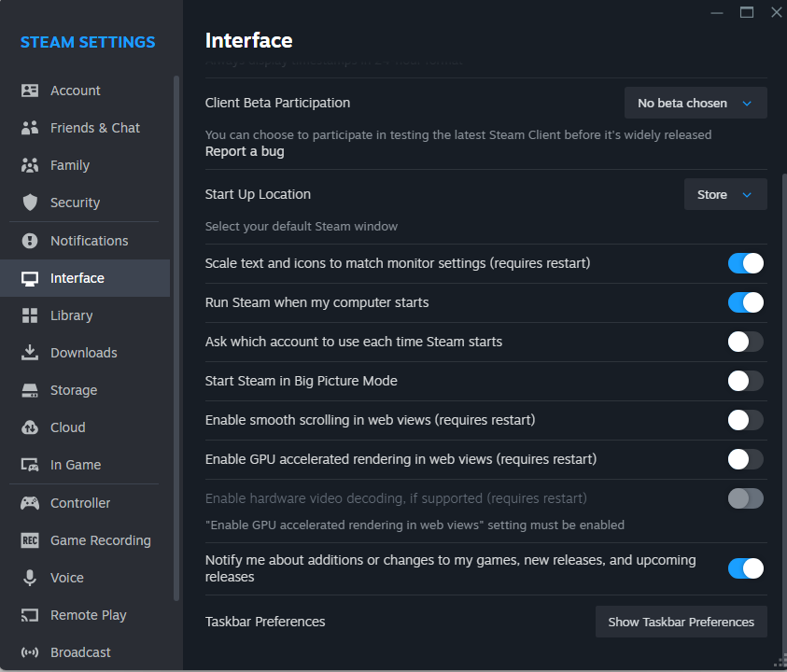
Task: Click 'Select your default Steam window' text
Action: 302,227
